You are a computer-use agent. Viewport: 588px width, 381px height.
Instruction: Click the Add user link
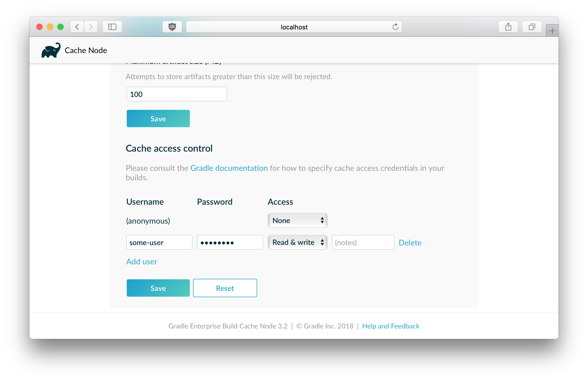142,261
